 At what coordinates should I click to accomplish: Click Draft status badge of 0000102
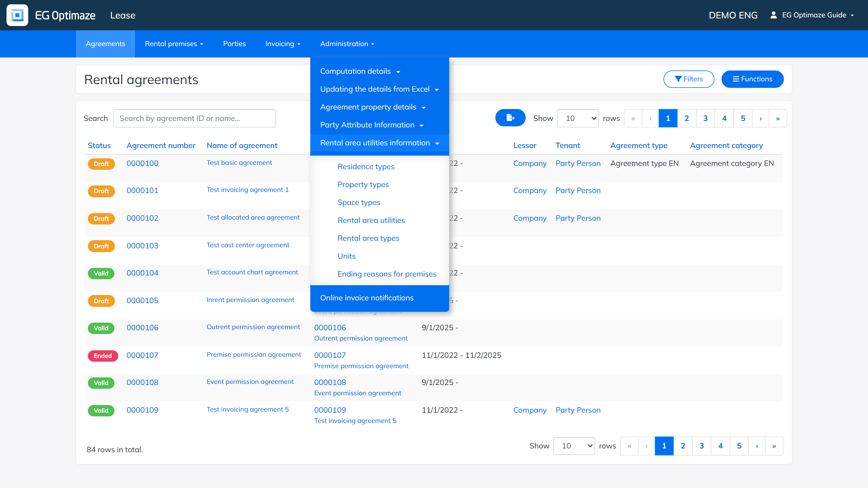tap(101, 219)
